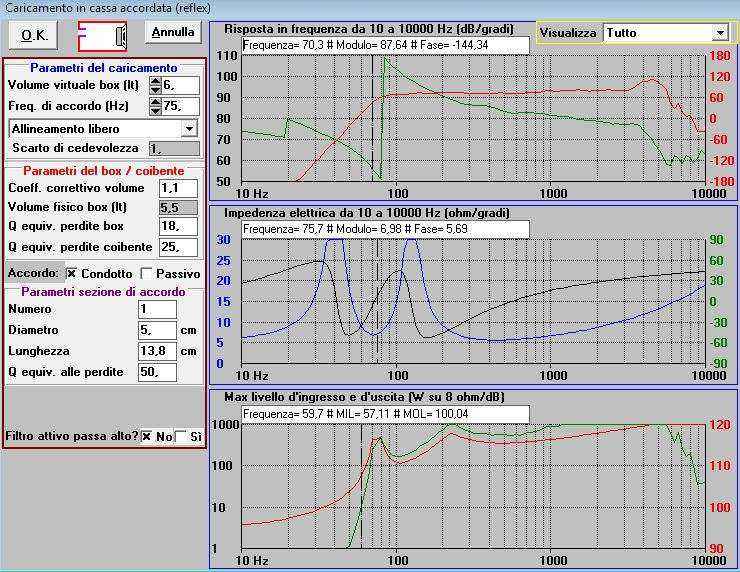740x572 pixels.
Task: Click the Risposta in frequenza graph title
Action: [369, 29]
